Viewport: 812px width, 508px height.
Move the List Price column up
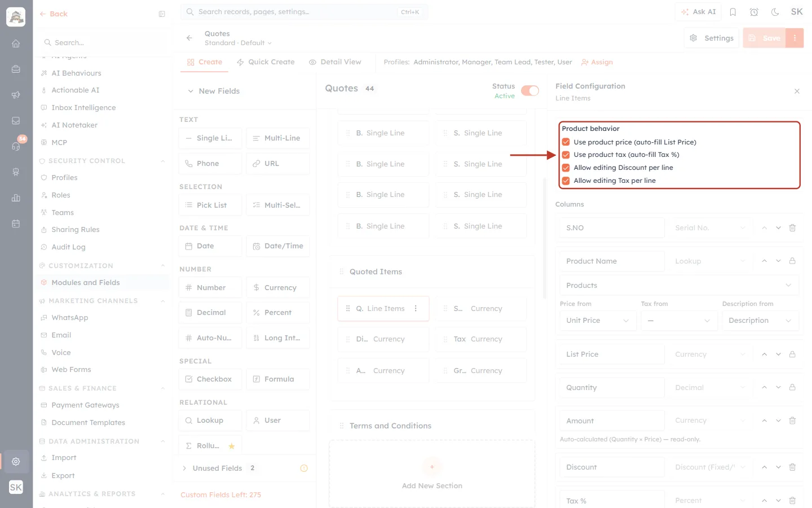(x=764, y=354)
